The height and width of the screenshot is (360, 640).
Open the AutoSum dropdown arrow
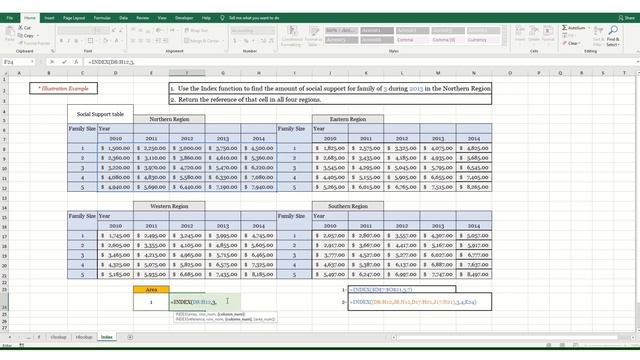[589, 28]
